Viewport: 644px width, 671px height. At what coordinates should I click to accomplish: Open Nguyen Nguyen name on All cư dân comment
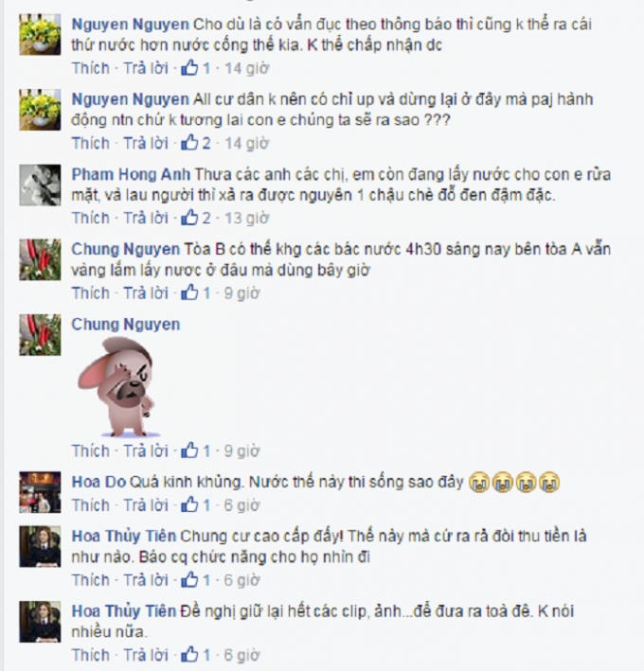point(130,99)
